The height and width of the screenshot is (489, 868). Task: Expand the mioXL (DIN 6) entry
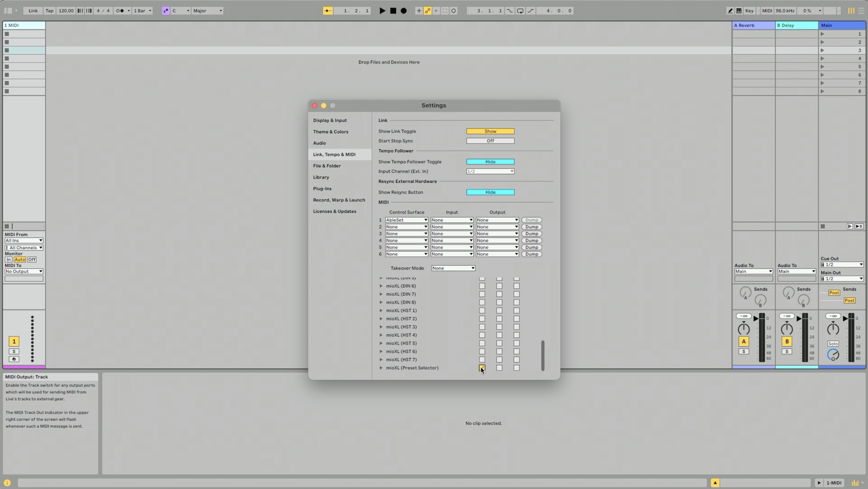pos(381,286)
